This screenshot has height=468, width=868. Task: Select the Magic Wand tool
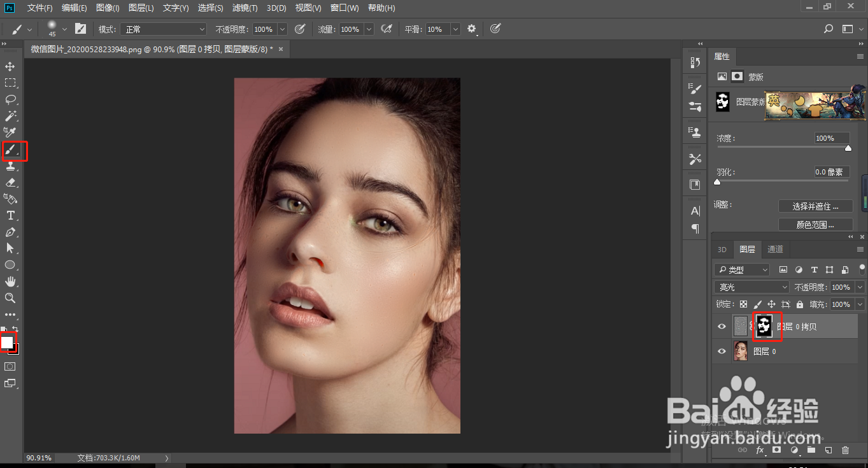click(x=10, y=116)
